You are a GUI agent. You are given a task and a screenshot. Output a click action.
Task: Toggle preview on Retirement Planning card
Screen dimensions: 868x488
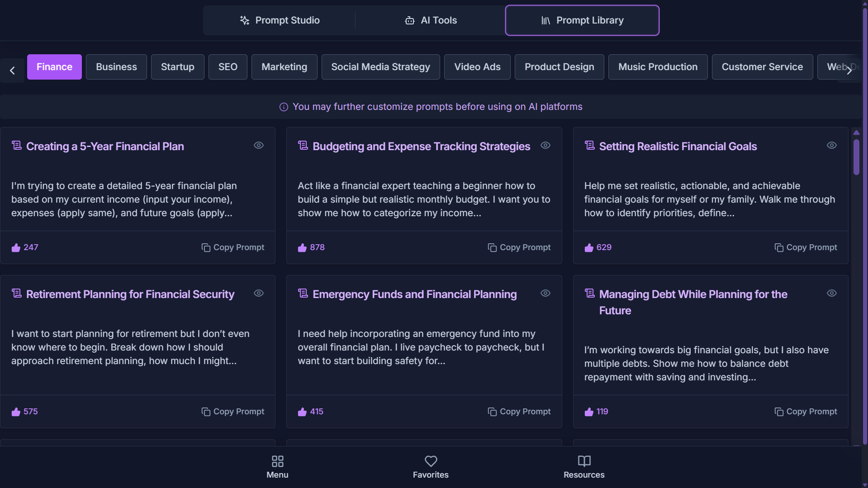coord(258,294)
